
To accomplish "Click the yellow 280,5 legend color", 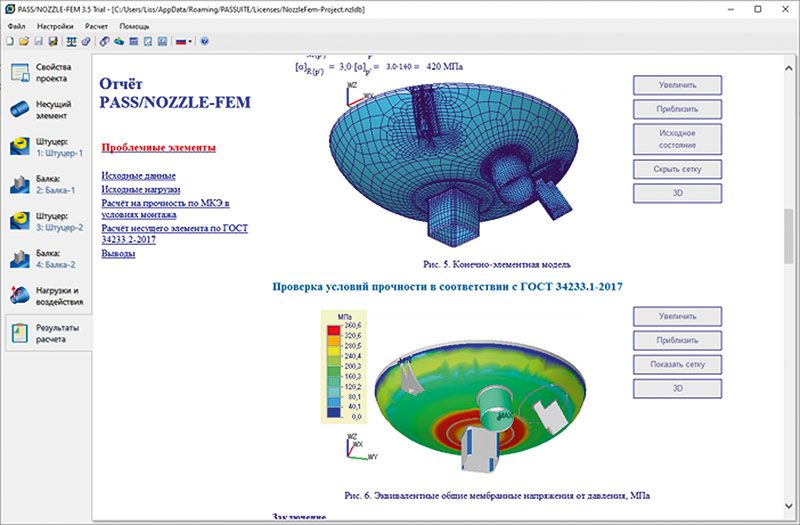I will [x=334, y=351].
